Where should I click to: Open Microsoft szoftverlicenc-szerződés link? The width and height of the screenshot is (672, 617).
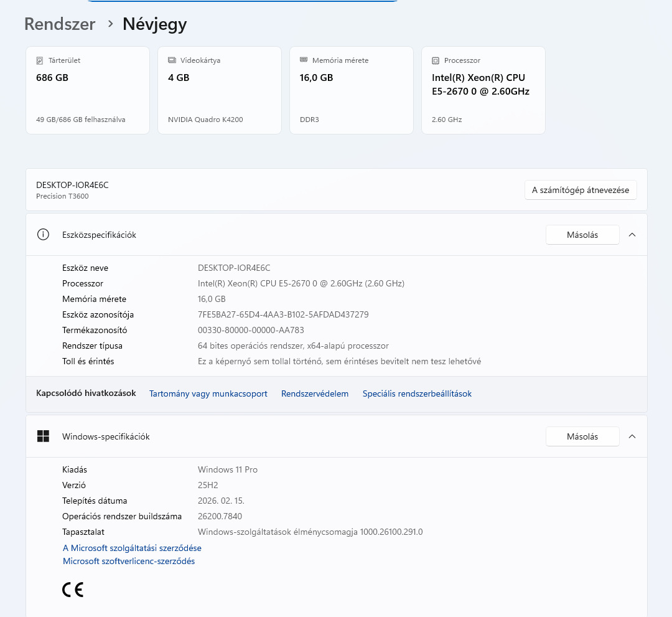129,561
